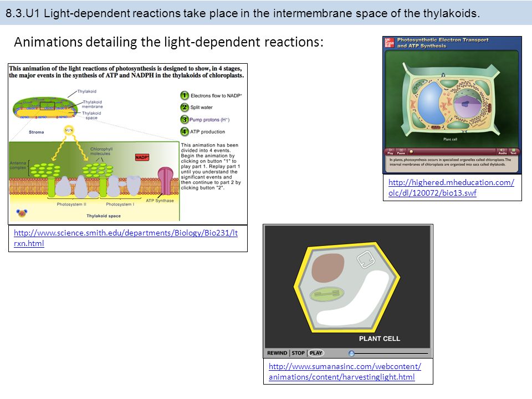Click the 'Thylakoid membrane' label

tap(92, 104)
